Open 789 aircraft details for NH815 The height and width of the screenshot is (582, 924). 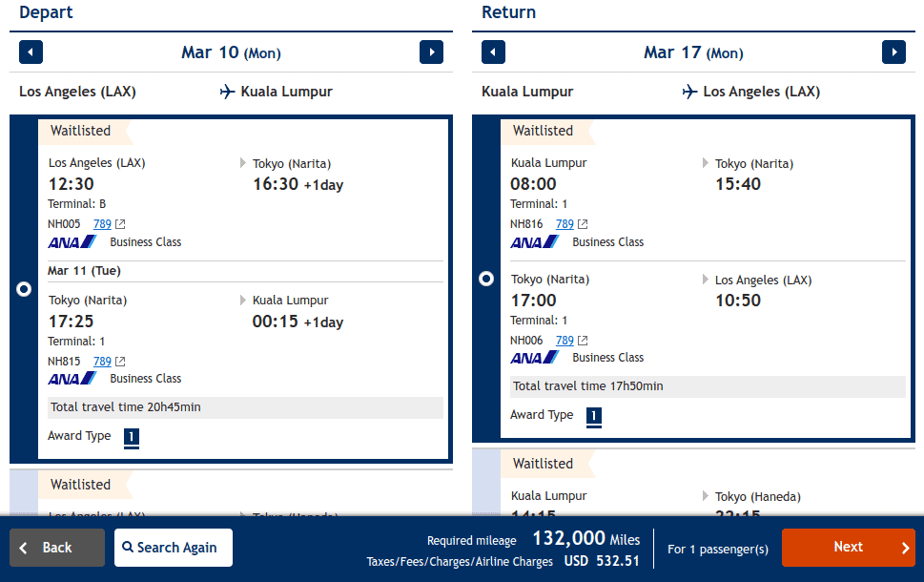(102, 362)
